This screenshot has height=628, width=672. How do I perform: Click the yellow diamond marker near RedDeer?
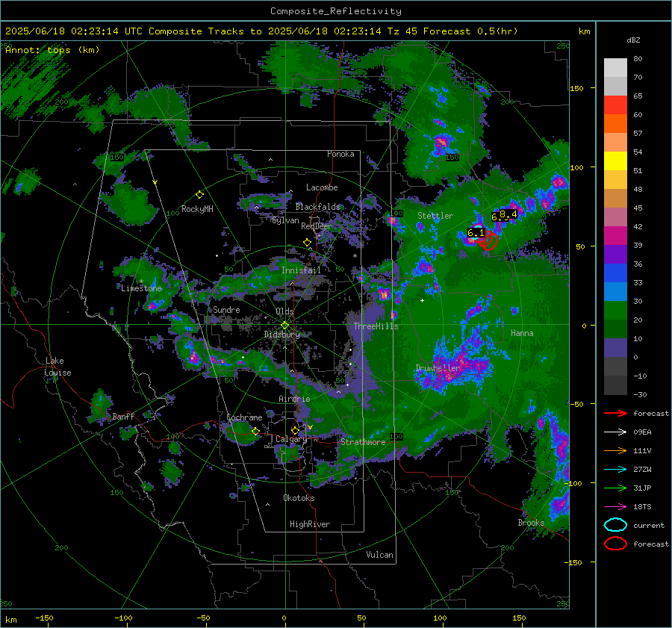(307, 243)
